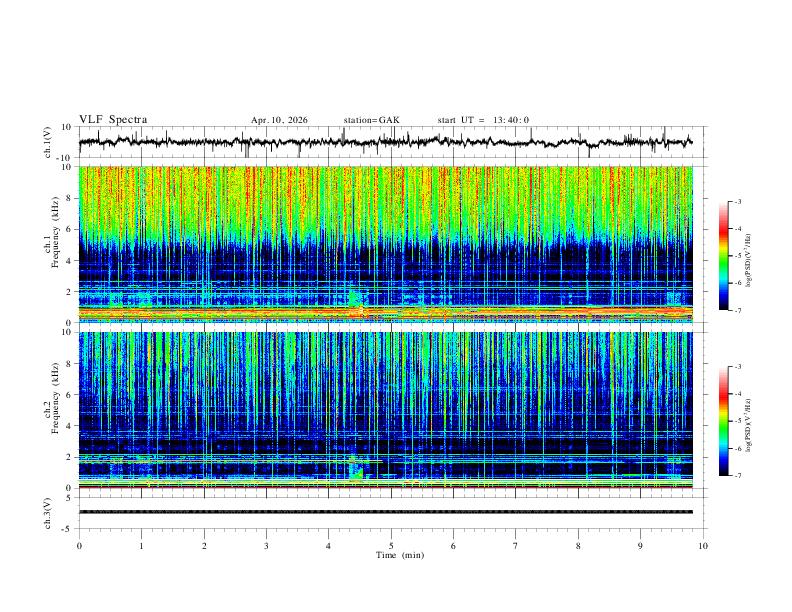Click the ch.1 PSD color bar
This screenshot has height=612, width=792.
point(723,256)
